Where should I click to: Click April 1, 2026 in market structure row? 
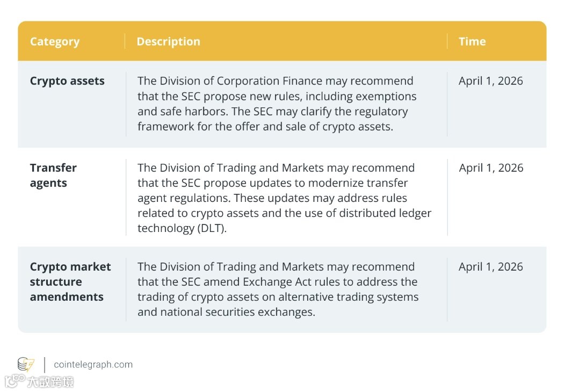coord(490,267)
